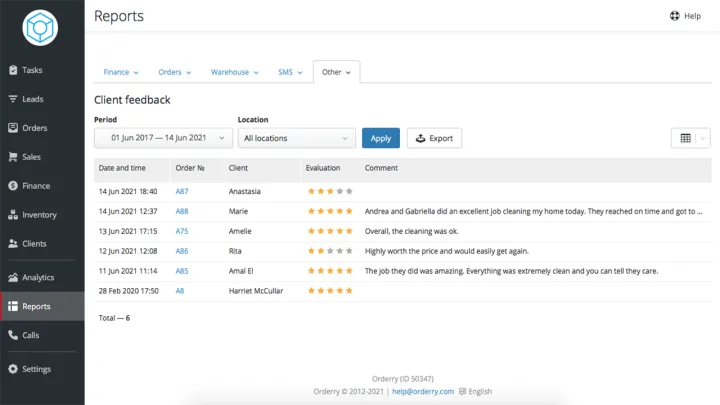Click the language icon beside English

point(462,391)
